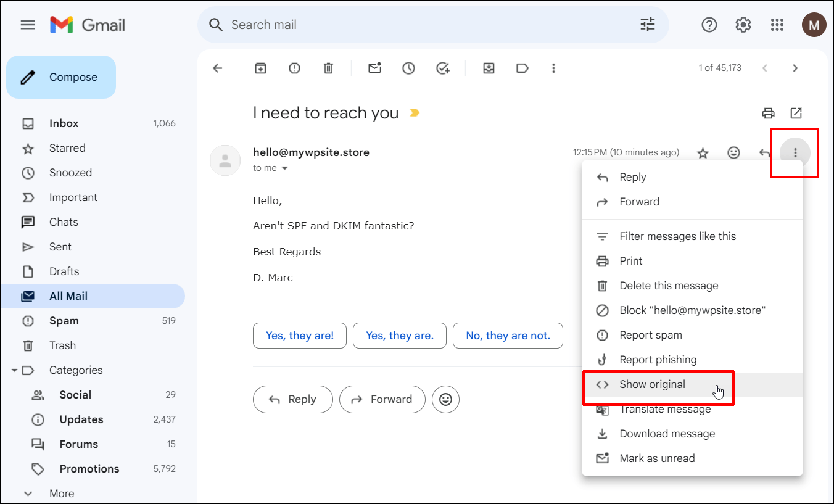
Task: Click the reply arrow near timestamp
Action: click(764, 152)
